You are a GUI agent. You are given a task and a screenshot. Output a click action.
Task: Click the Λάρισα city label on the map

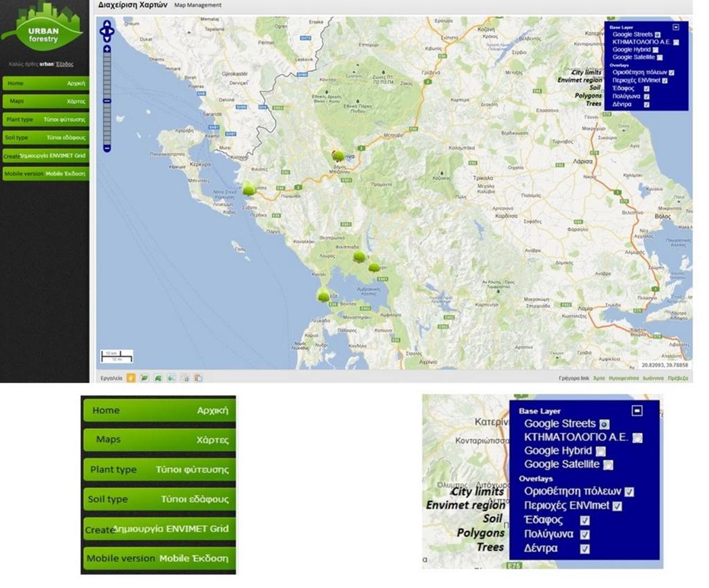582,161
